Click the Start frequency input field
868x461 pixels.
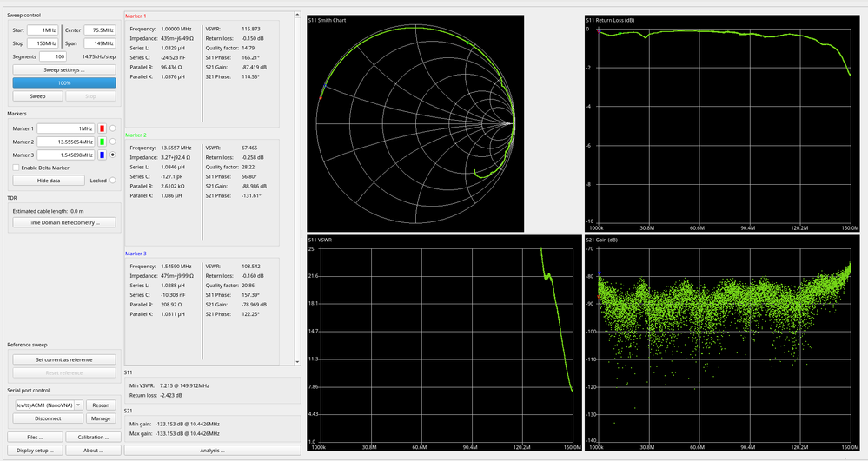(43, 30)
